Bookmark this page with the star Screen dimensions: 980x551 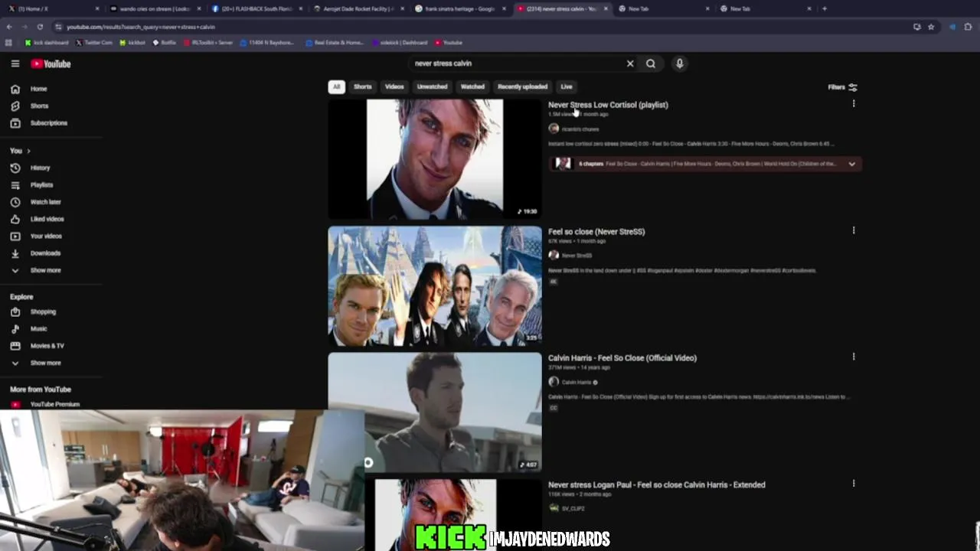click(931, 27)
